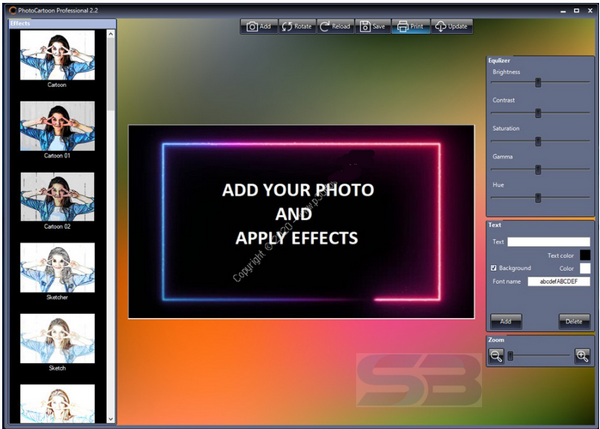This screenshot has height=429, width=600.
Task: Minimize the PhotoCartoon window
Action: click(563, 11)
